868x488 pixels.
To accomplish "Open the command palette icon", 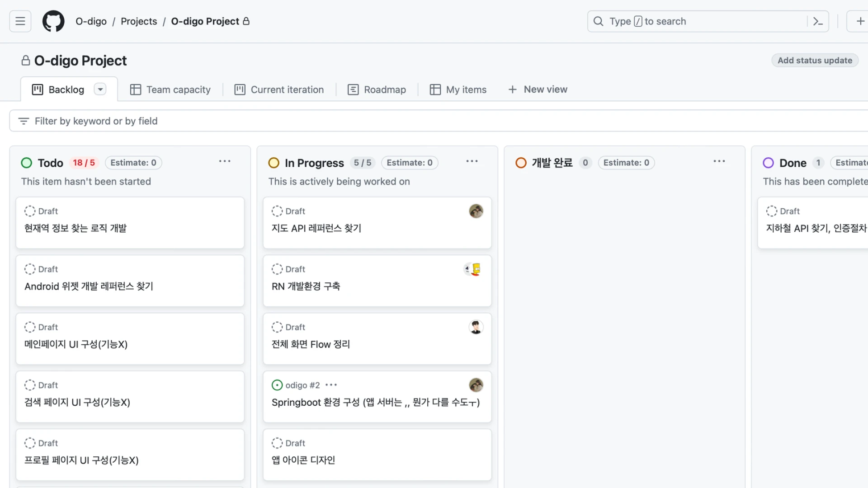I will (818, 21).
